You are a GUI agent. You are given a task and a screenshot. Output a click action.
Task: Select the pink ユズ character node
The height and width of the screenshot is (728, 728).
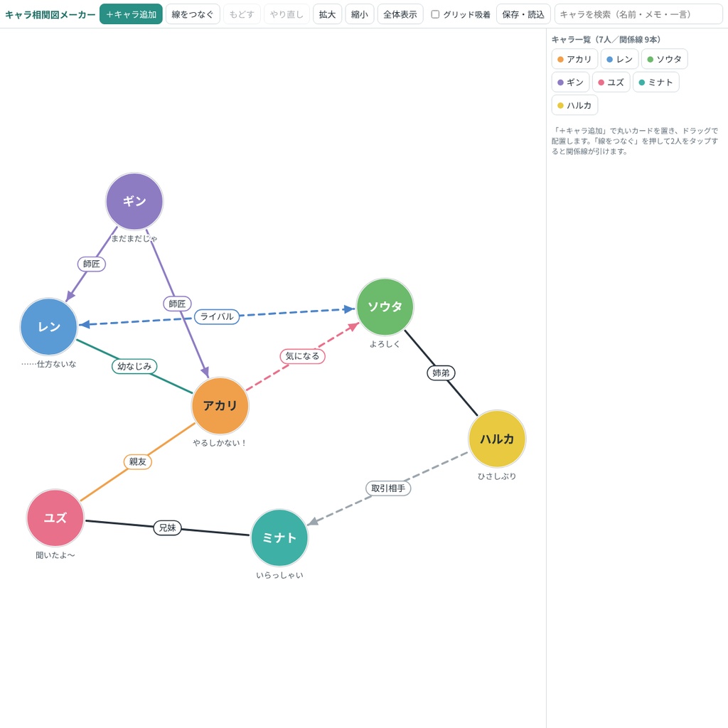pyautogui.click(x=55, y=518)
